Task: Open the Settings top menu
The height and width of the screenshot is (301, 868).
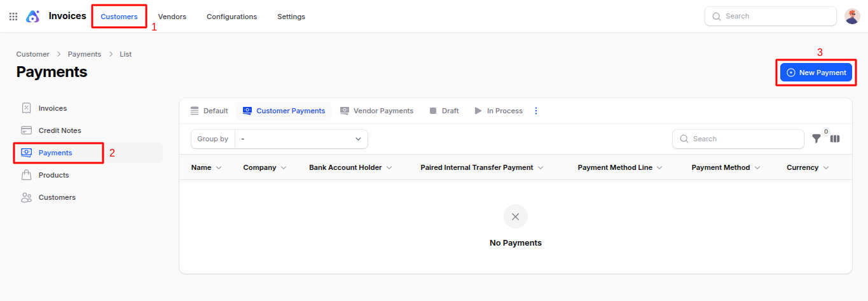Action: coord(291,17)
